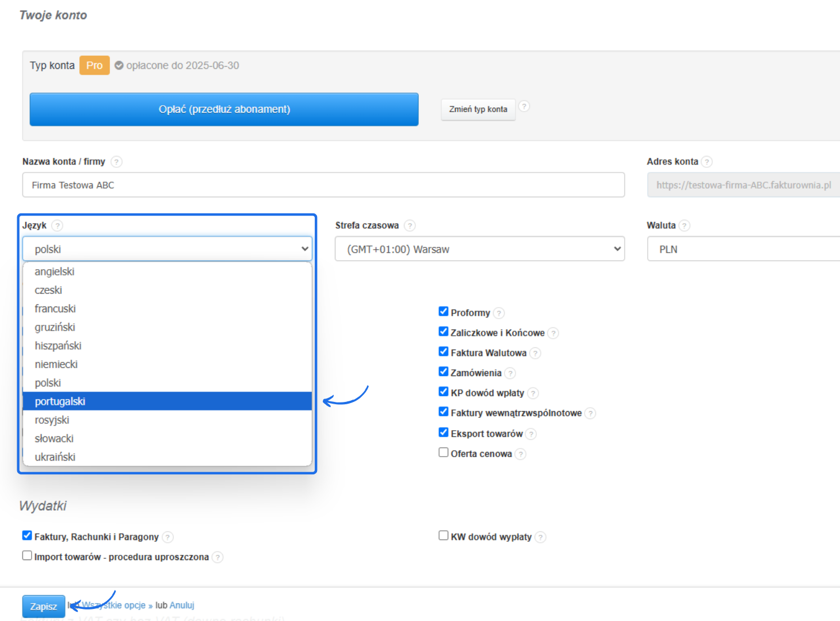Click help icon beside Nazwa konta / firmy
The width and height of the screenshot is (840, 621).
click(x=116, y=162)
